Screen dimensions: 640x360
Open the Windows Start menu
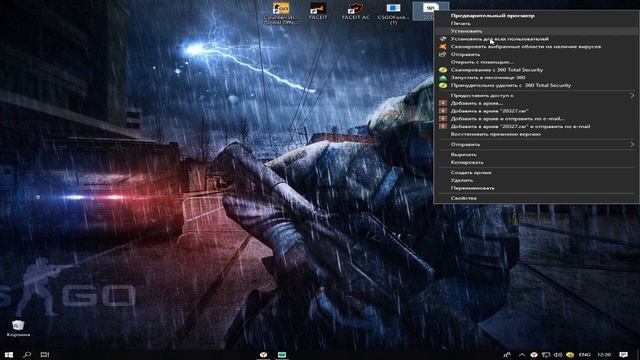[9, 355]
